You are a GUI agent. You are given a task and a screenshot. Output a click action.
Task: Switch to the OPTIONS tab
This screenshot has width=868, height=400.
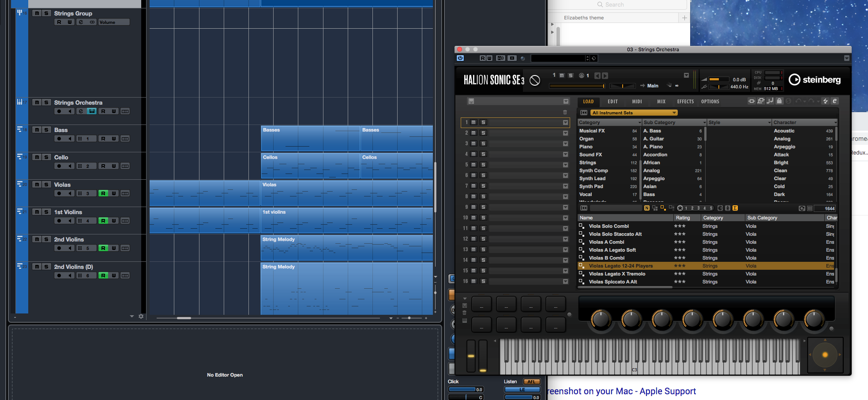click(x=710, y=102)
